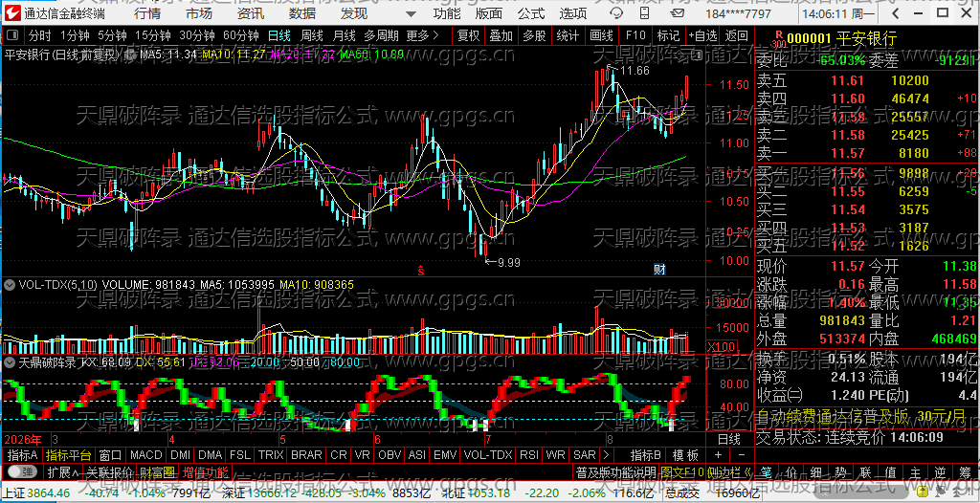Open the 画线 drawing tools
This screenshot has height=503, width=980.
(x=601, y=35)
